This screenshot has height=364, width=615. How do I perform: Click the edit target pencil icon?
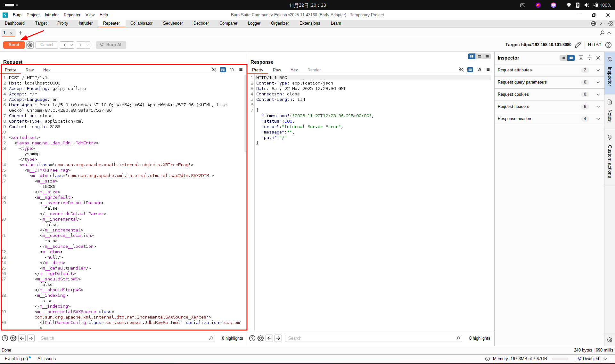(578, 45)
